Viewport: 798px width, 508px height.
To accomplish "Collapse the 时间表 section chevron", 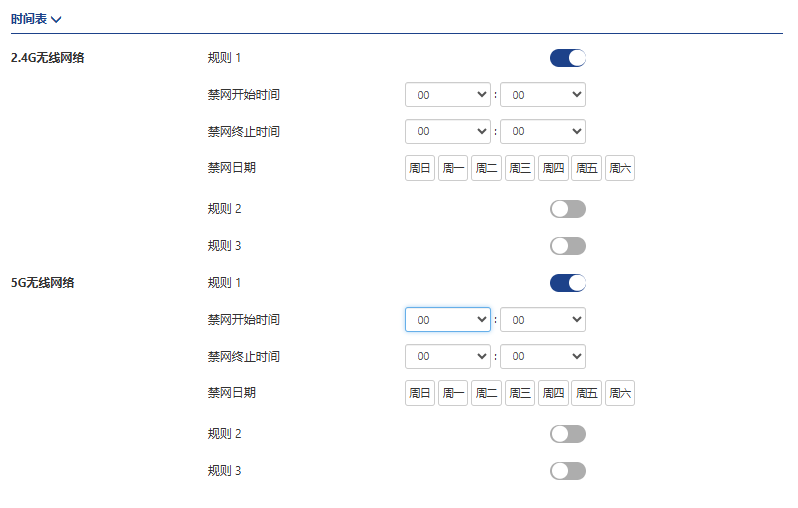I will (56, 19).
